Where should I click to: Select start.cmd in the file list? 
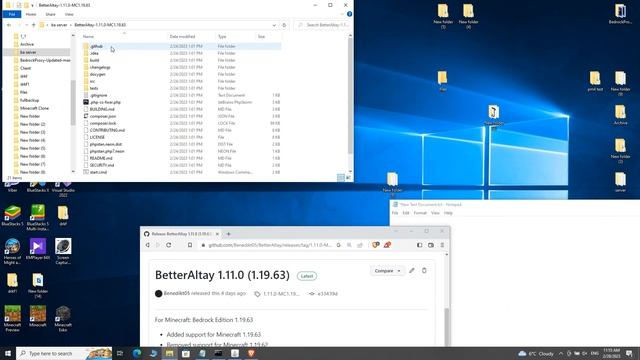[98, 172]
